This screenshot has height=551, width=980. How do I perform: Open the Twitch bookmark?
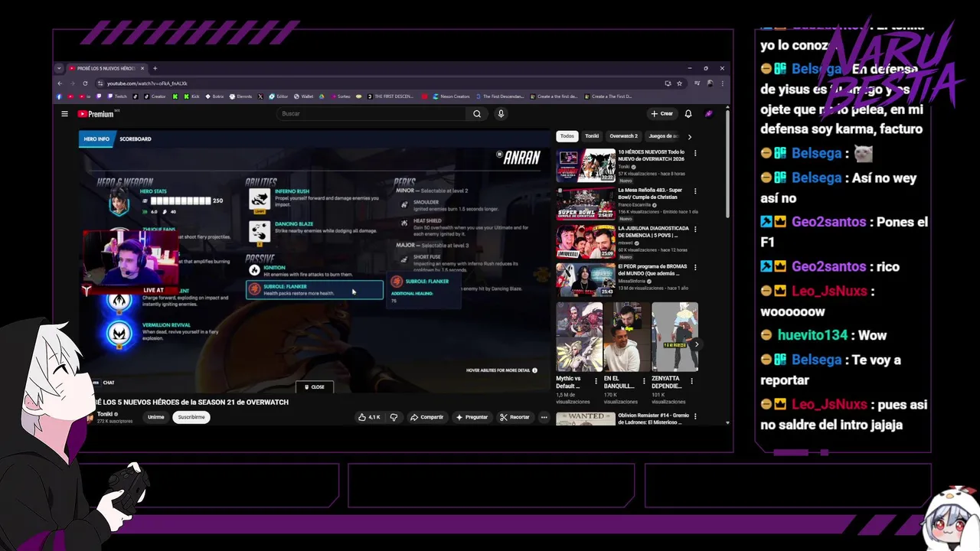tap(118, 96)
